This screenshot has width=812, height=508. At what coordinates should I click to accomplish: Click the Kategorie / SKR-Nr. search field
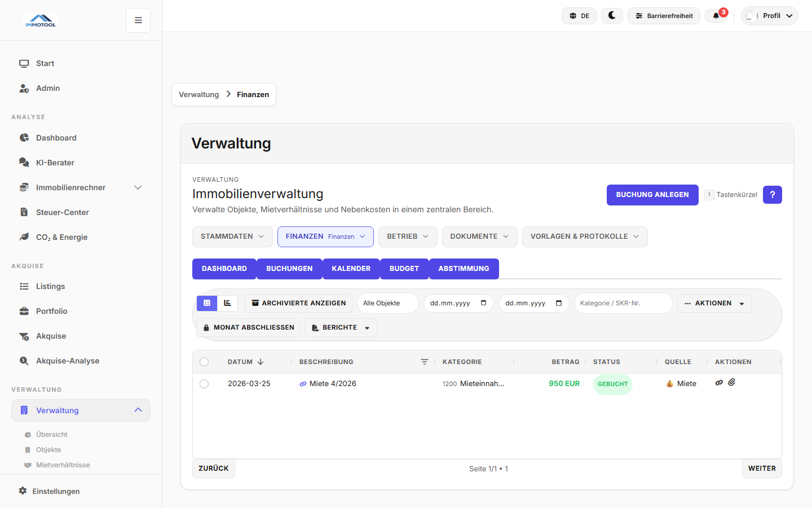(623, 303)
